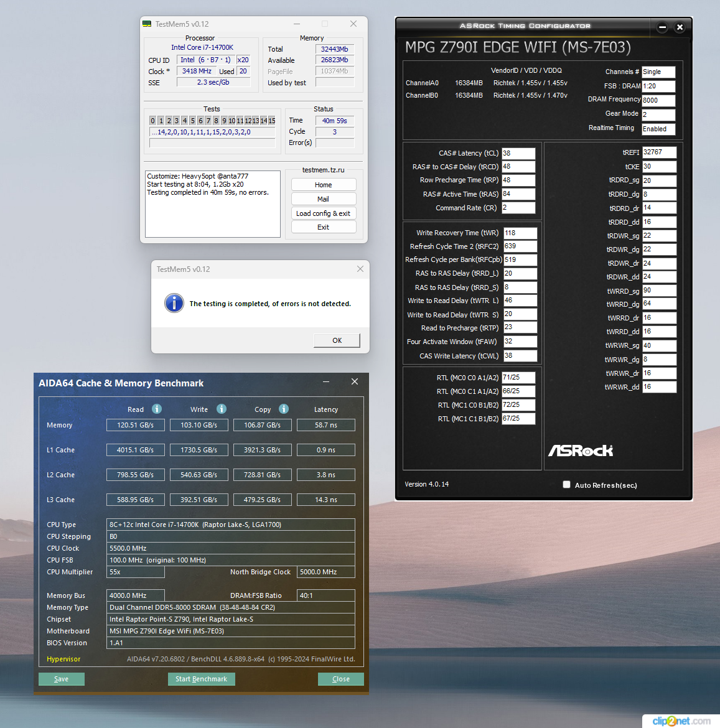The width and height of the screenshot is (720, 728).
Task: Click the Memory Read result 120.51 GB/s
Action: (x=136, y=425)
